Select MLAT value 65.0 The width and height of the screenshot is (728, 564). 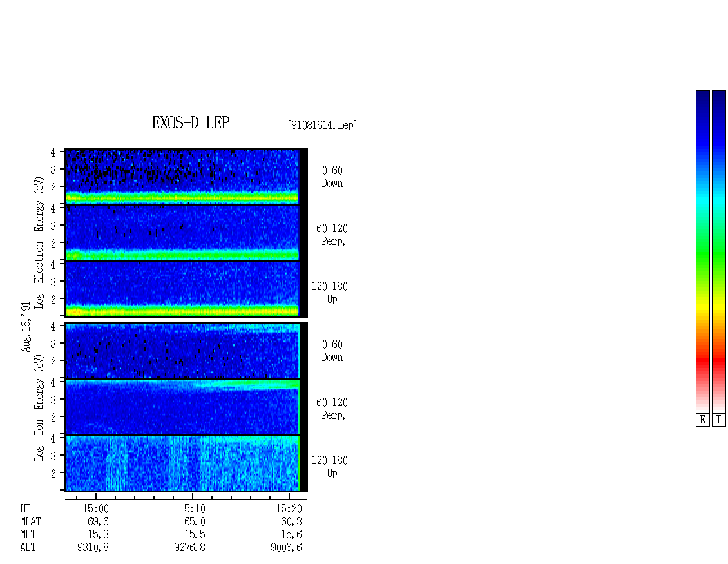pos(195,521)
